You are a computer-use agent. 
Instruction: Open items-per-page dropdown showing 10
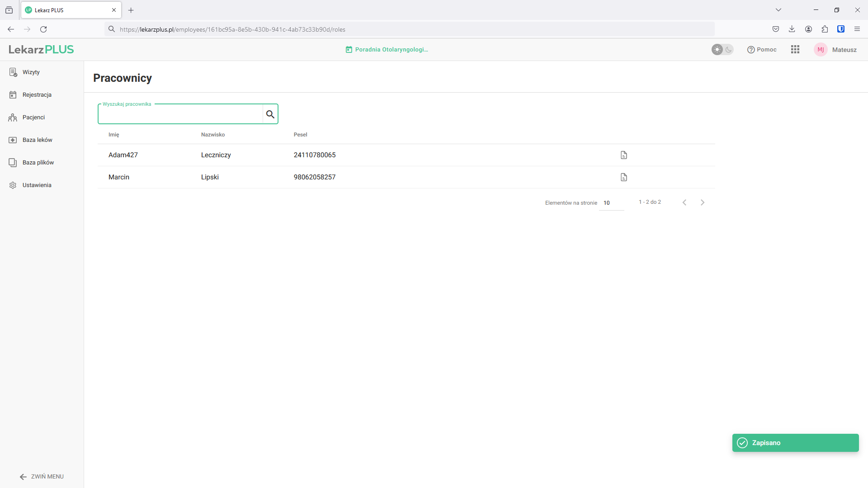pos(611,203)
